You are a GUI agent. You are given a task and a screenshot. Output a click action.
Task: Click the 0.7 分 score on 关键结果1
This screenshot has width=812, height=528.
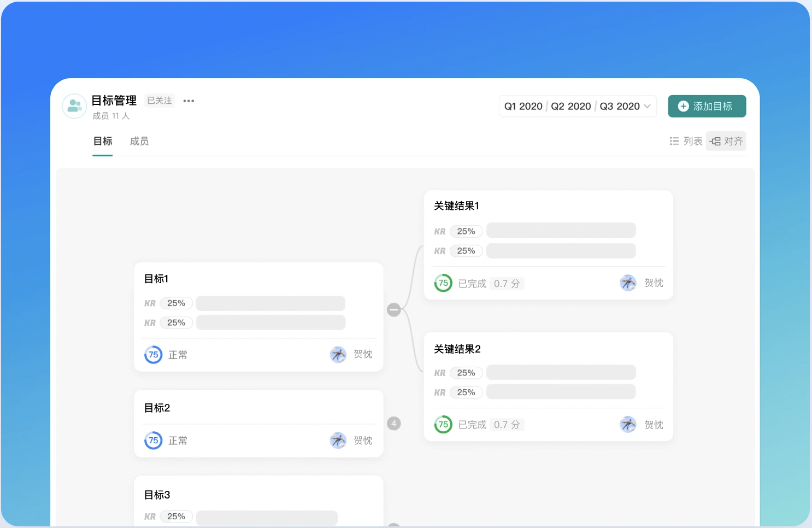pos(507,284)
